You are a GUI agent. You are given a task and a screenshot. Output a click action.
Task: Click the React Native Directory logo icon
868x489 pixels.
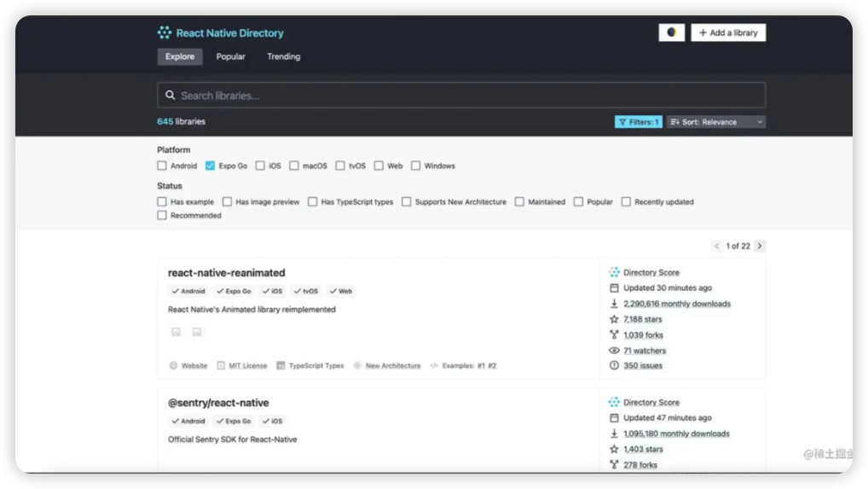pyautogui.click(x=164, y=32)
